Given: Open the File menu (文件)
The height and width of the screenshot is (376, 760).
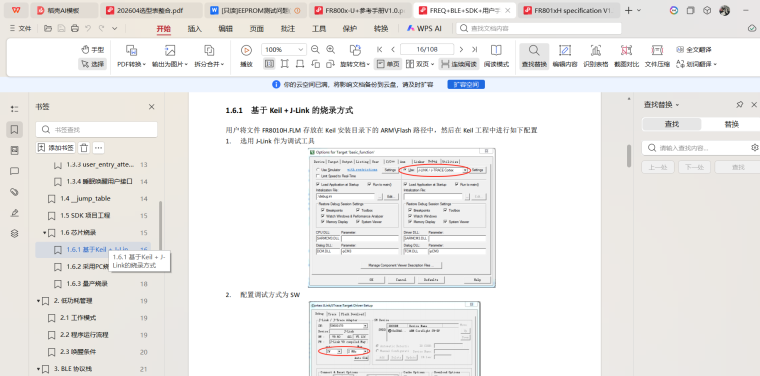Looking at the screenshot, I should [x=20, y=29].
